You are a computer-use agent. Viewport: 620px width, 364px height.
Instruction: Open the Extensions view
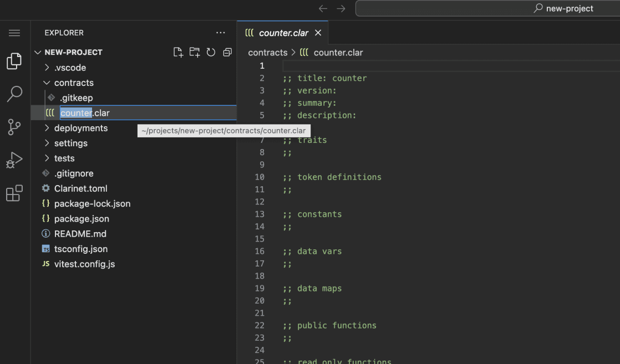click(14, 193)
